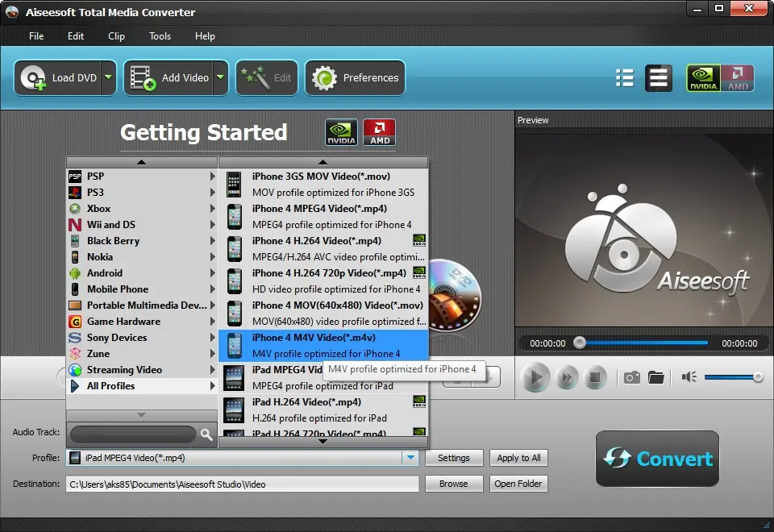Click the Browse button
The height and width of the screenshot is (532, 774).
tap(454, 484)
